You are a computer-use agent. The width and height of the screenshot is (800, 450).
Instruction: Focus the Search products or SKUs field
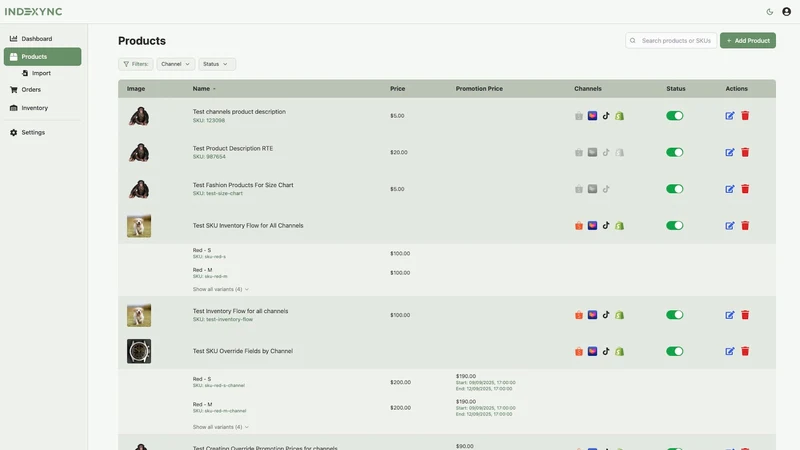(x=671, y=41)
